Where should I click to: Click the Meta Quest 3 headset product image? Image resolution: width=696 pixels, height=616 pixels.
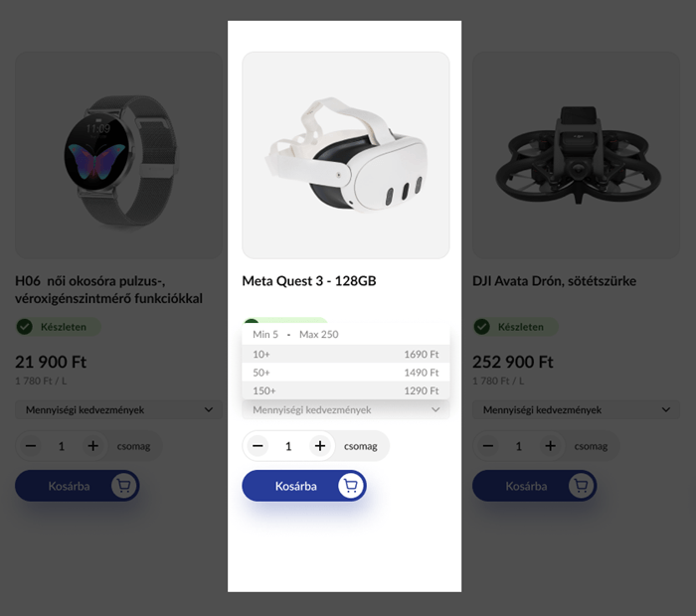point(346,155)
